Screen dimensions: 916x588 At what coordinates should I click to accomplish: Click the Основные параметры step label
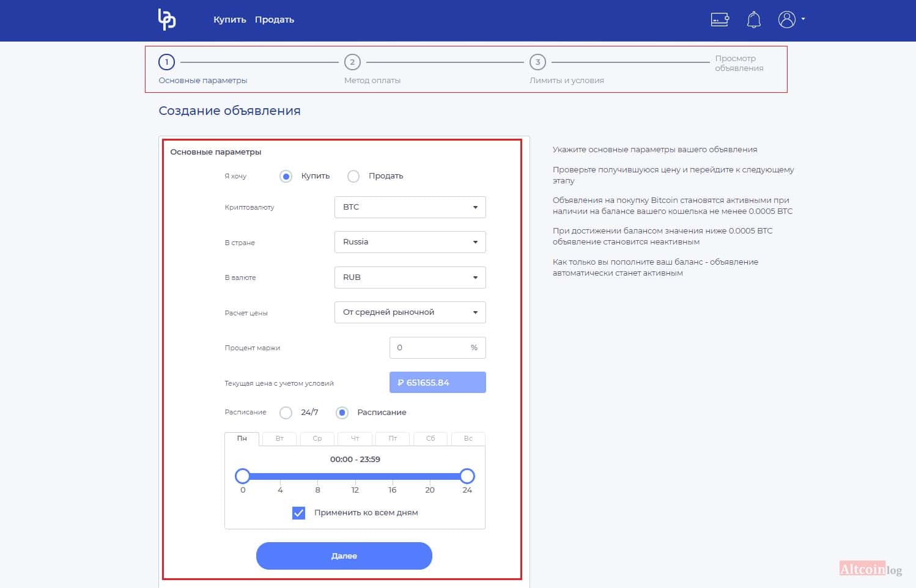203,80
